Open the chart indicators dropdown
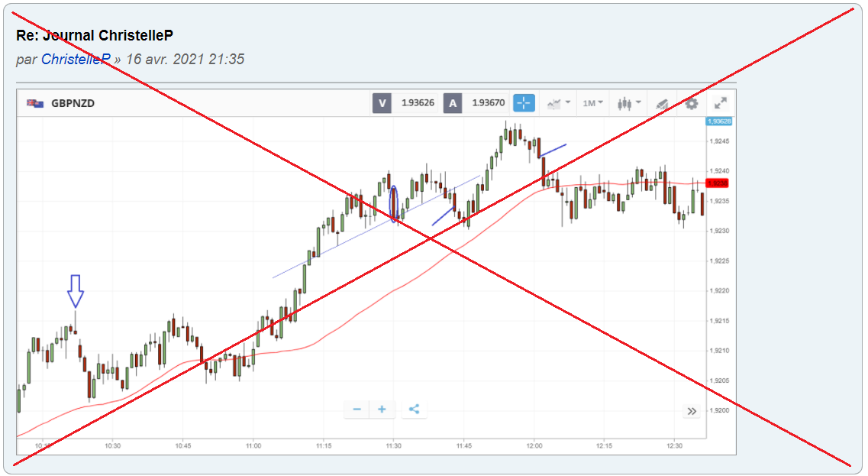The width and height of the screenshot is (868, 476). 559,103
